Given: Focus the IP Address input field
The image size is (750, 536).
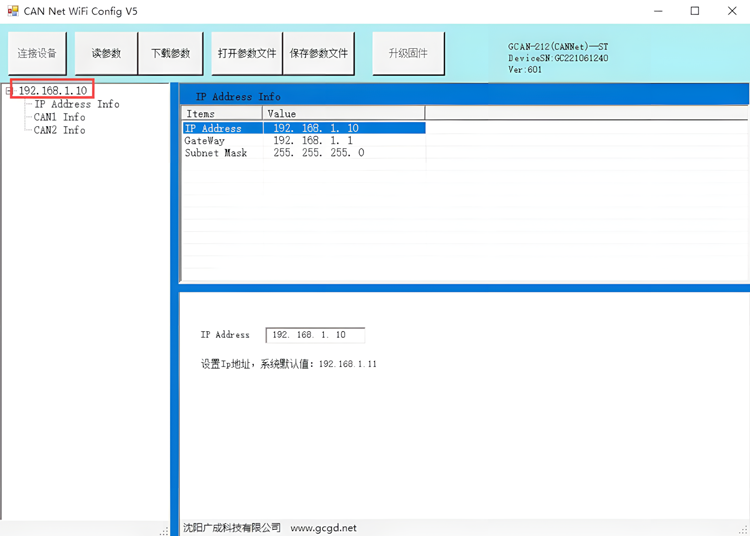Looking at the screenshot, I should (315, 335).
